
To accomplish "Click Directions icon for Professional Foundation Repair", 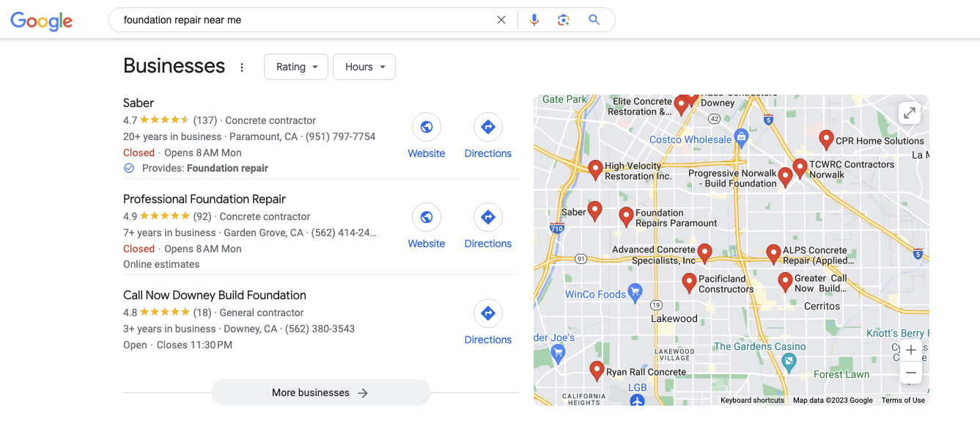I will (x=488, y=217).
